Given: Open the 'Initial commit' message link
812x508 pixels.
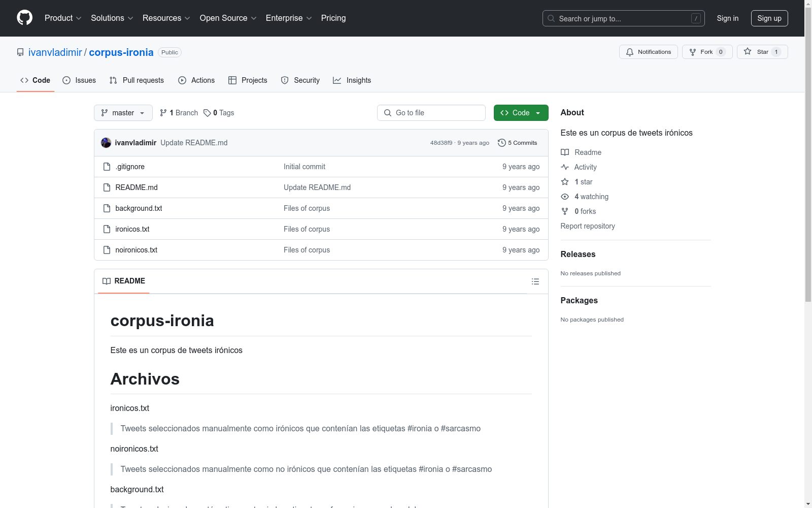Looking at the screenshot, I should click(x=304, y=167).
